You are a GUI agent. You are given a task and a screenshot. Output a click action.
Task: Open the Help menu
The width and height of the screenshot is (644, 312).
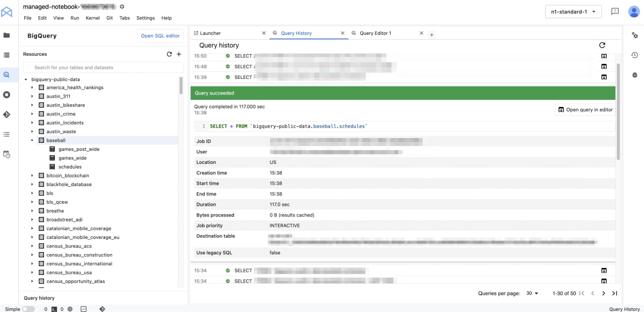[166, 18]
